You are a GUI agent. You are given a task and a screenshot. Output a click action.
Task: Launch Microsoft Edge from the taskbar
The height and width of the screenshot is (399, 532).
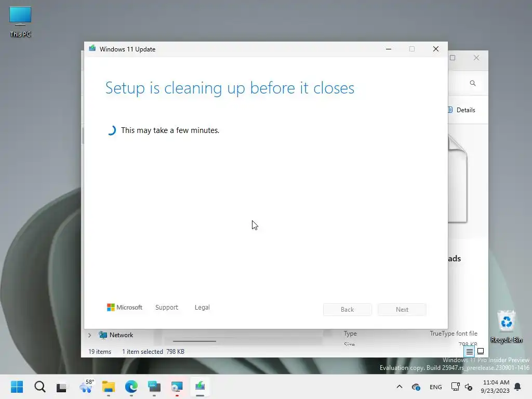pyautogui.click(x=131, y=387)
